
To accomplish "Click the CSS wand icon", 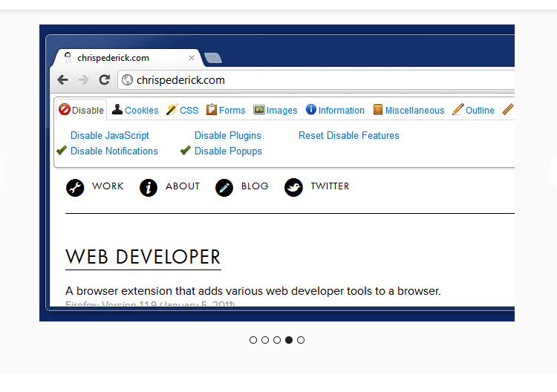I will coord(172,109).
